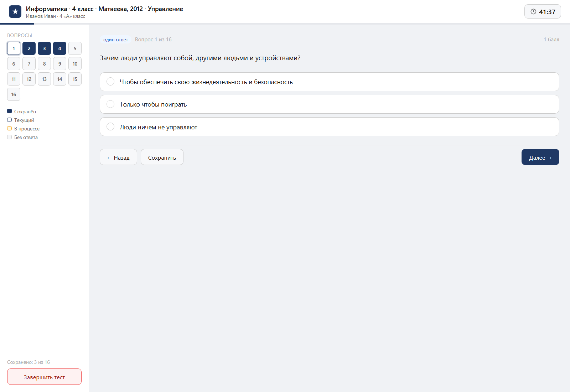
Task: Choose the option 'Только чтобы поиграть'
Action: (329, 104)
